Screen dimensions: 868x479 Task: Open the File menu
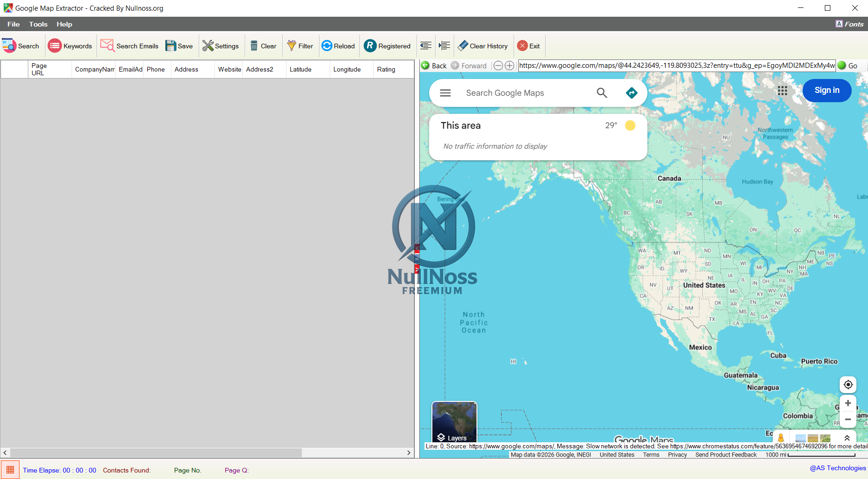pyautogui.click(x=13, y=24)
